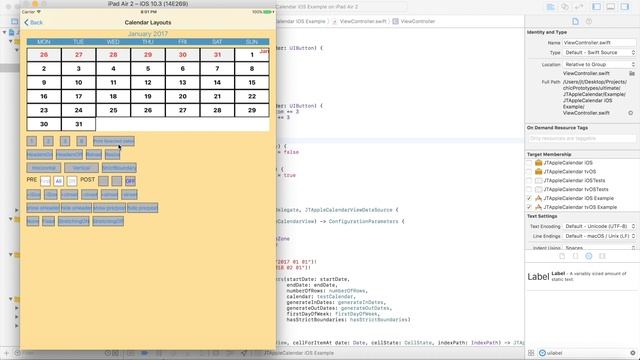The width and height of the screenshot is (640, 360).
Task: Open the Code Snippet library
Action: tap(576, 256)
